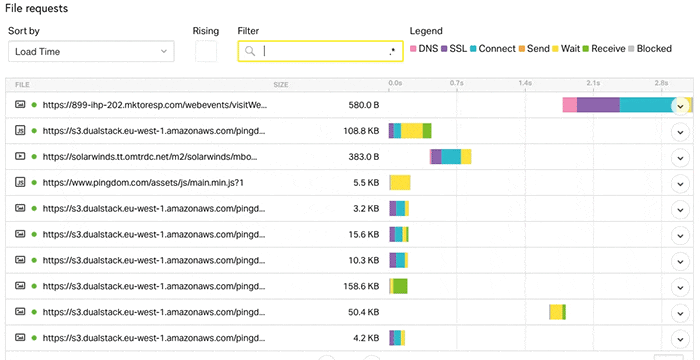
Task: Click the purple SSL legend color swatch
Action: pos(444,49)
